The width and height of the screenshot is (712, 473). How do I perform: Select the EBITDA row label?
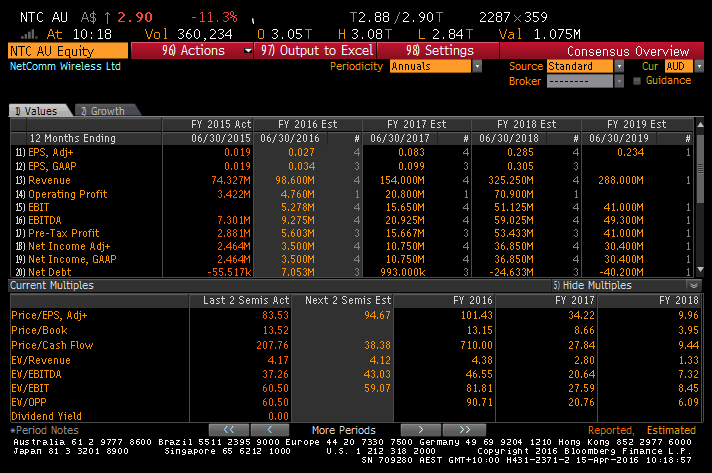[x=44, y=220]
